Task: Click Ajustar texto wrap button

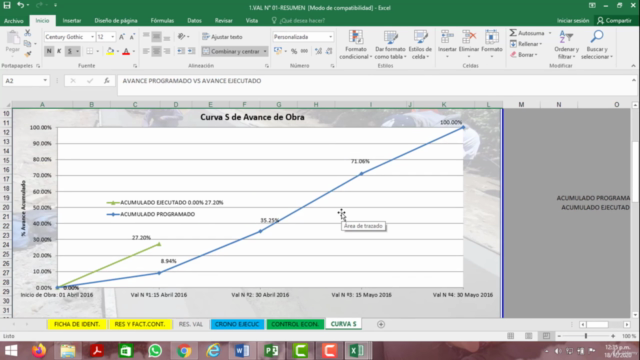Action: [222, 37]
